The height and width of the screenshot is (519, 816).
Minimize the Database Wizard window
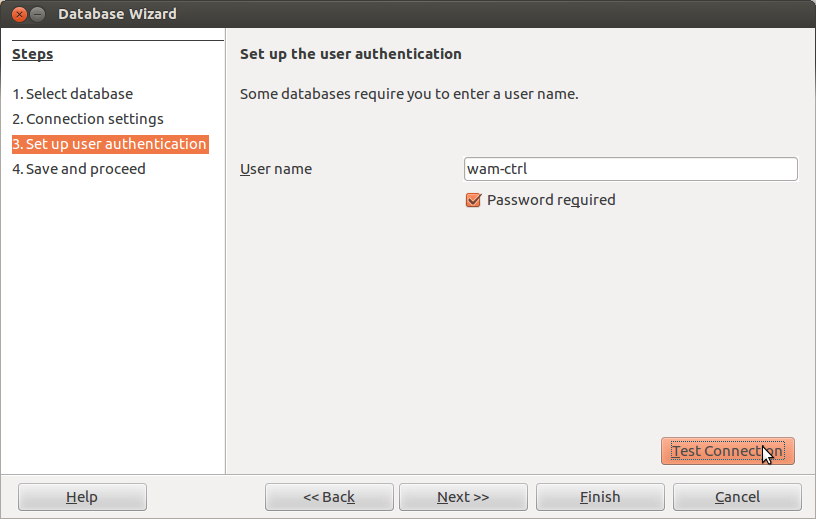(38, 14)
